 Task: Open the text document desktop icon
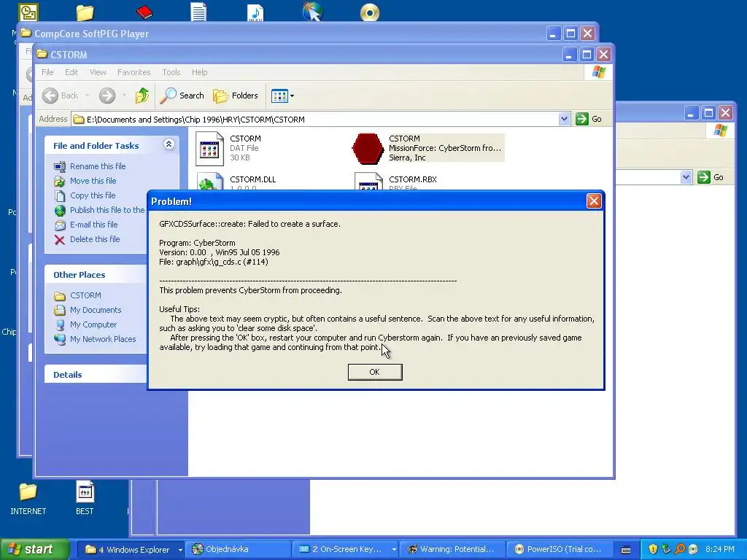tap(198, 12)
